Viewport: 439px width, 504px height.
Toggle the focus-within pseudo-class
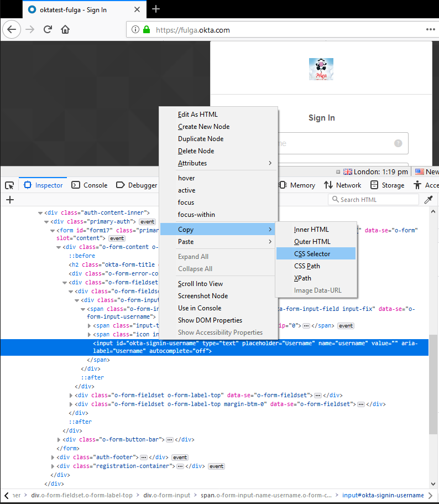coord(196,215)
